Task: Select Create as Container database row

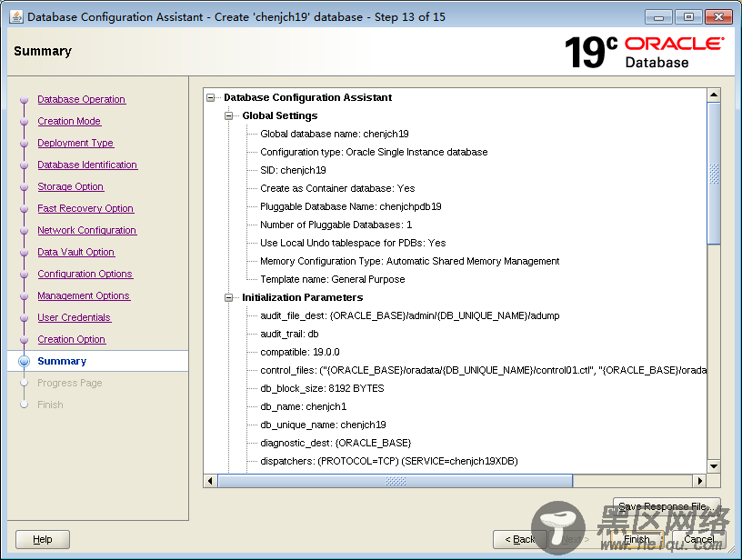Action: pos(337,188)
